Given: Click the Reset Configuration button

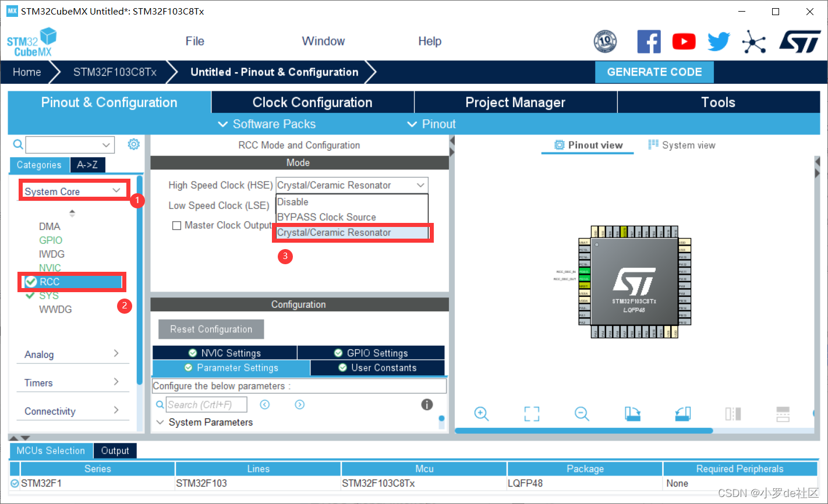Looking at the screenshot, I should [x=211, y=329].
